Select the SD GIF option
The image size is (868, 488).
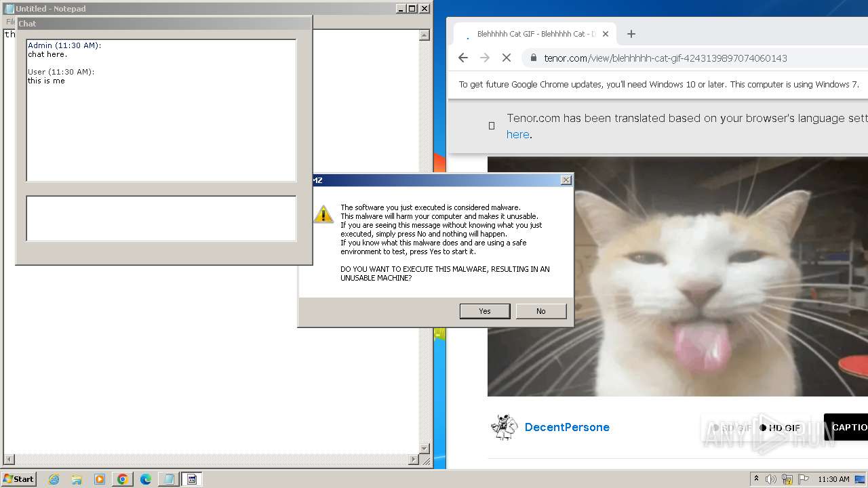point(732,428)
